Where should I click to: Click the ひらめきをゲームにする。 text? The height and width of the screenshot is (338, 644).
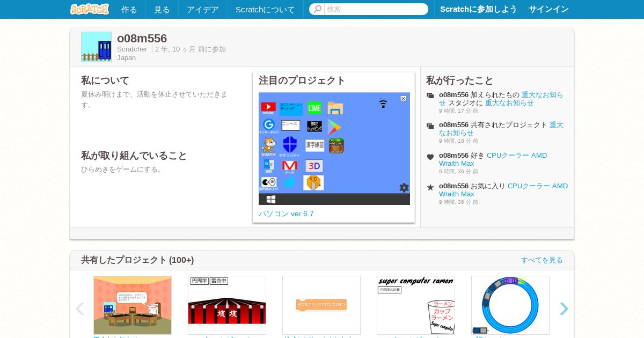[122, 170]
